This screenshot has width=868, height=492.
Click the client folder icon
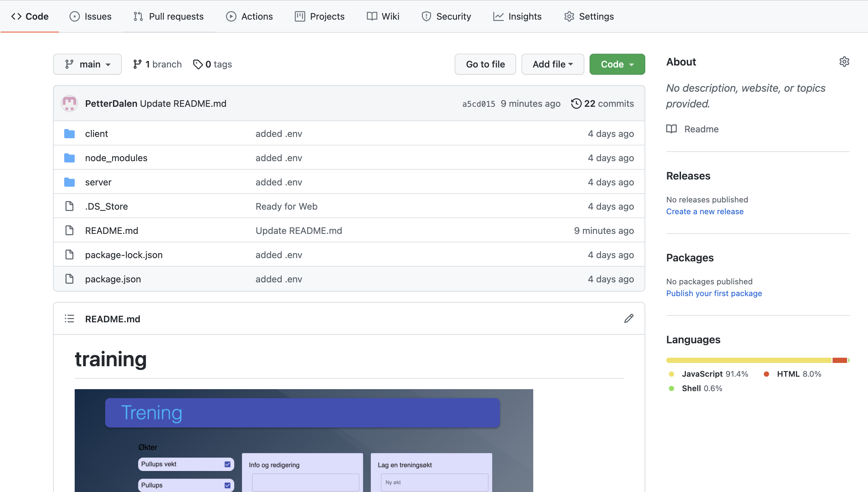click(69, 133)
